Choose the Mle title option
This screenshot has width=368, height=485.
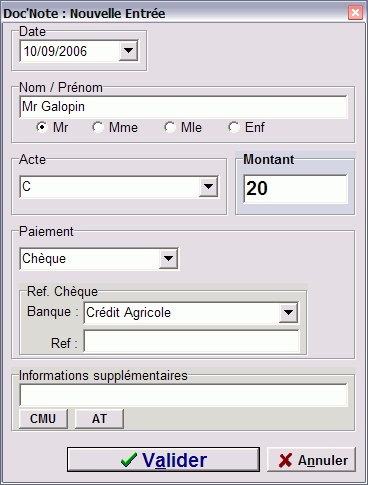[x=170, y=127]
